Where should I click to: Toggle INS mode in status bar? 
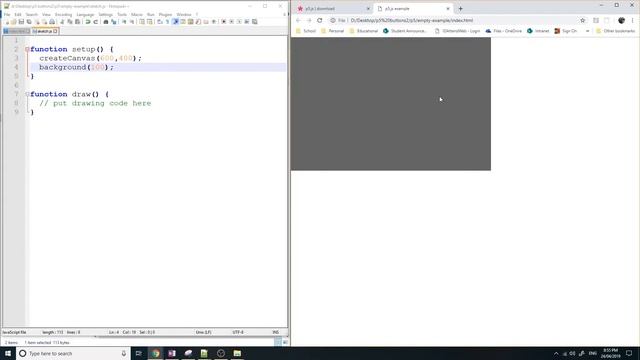pos(276,332)
